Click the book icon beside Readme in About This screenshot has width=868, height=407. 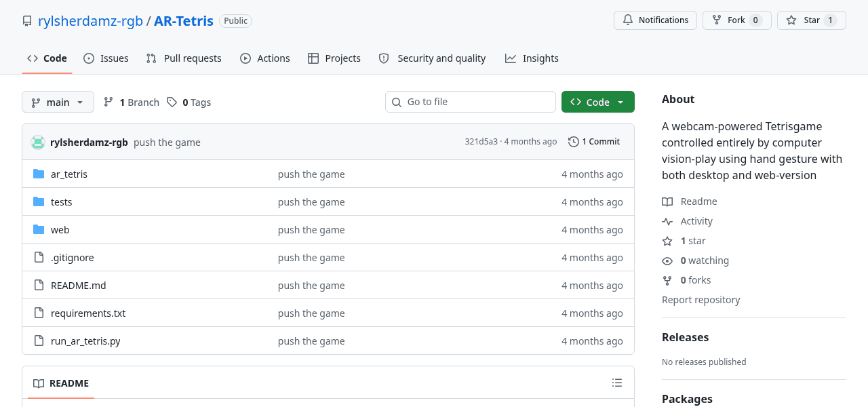point(667,201)
